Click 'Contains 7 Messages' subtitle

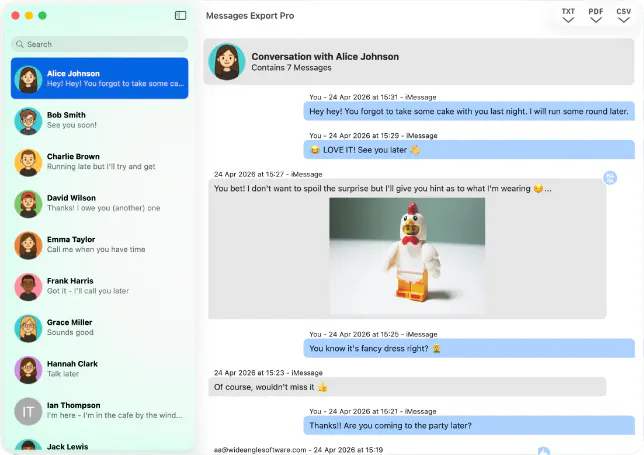[291, 68]
